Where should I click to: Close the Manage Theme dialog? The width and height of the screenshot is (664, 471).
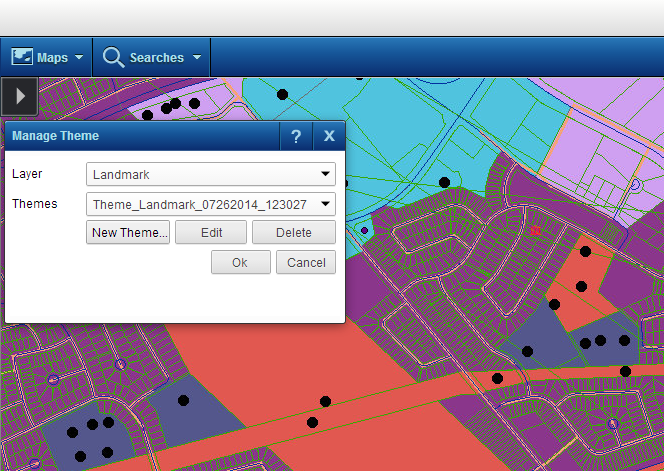pyautogui.click(x=329, y=136)
